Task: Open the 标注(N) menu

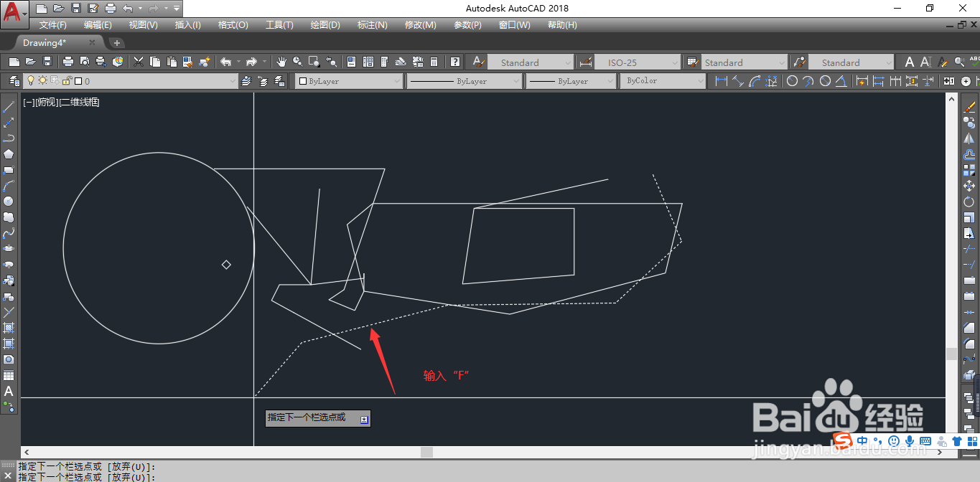Action: 372,25
